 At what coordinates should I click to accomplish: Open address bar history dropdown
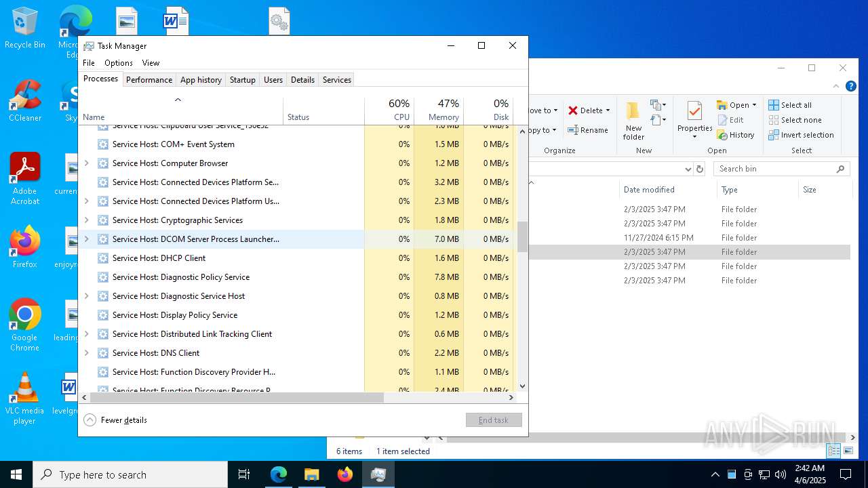tap(688, 169)
